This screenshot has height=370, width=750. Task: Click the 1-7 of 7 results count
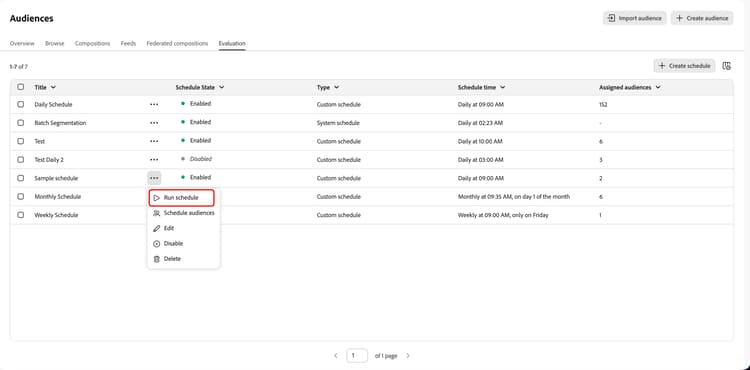pos(19,66)
